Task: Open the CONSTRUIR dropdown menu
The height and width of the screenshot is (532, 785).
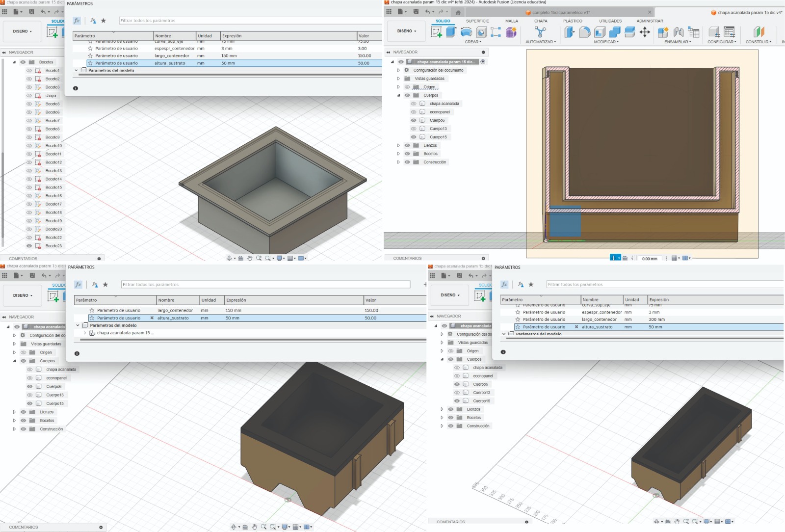Action: (x=758, y=42)
